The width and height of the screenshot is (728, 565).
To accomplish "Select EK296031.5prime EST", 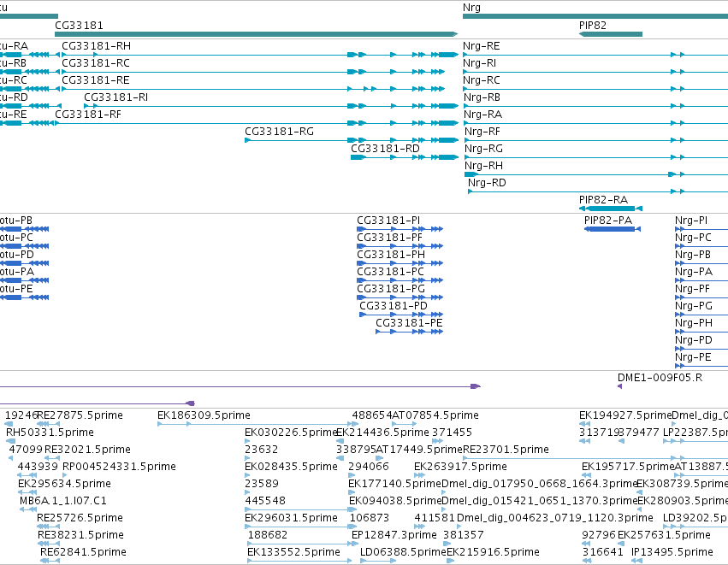I will [x=300, y=527].
